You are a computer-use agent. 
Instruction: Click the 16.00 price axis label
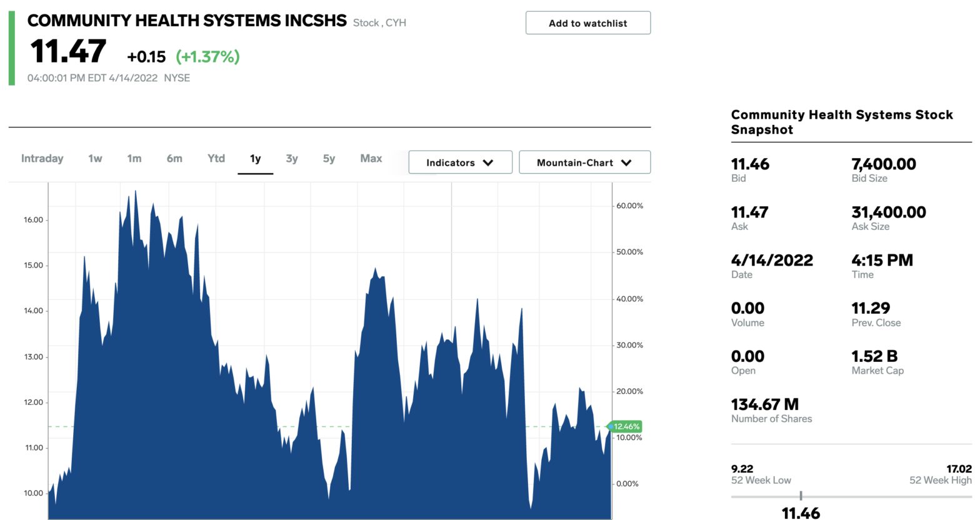click(x=34, y=220)
